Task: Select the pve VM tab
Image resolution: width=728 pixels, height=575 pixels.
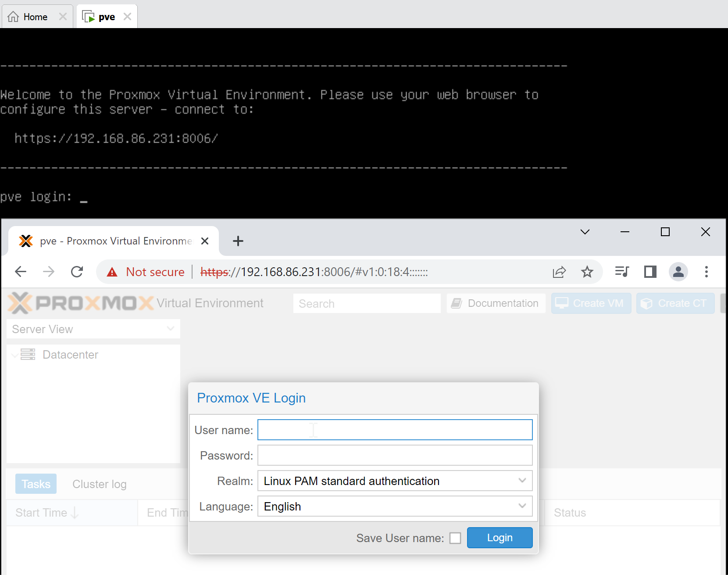Action: pos(106,17)
